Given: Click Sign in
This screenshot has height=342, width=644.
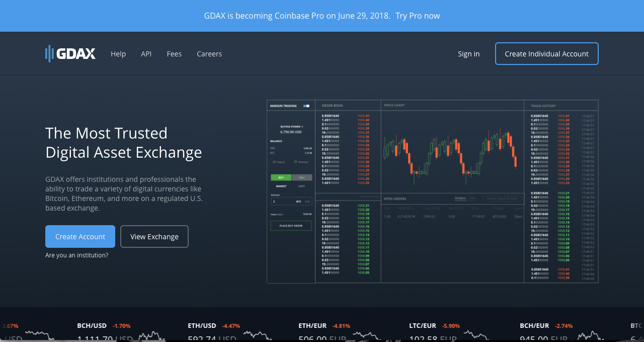Looking at the screenshot, I should (468, 54).
